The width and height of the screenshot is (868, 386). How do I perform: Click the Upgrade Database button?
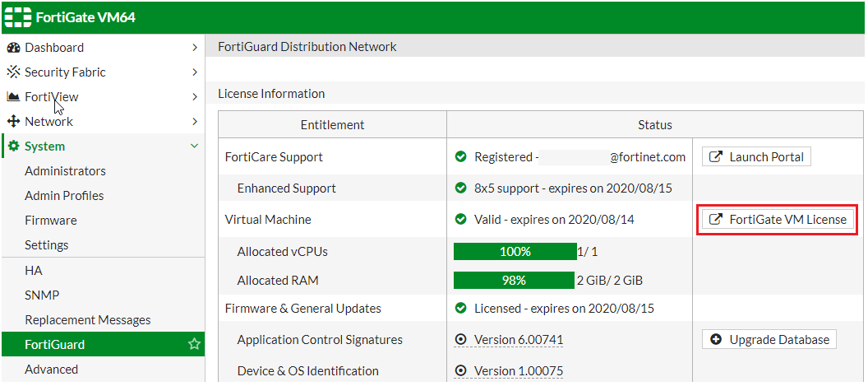[x=769, y=339]
